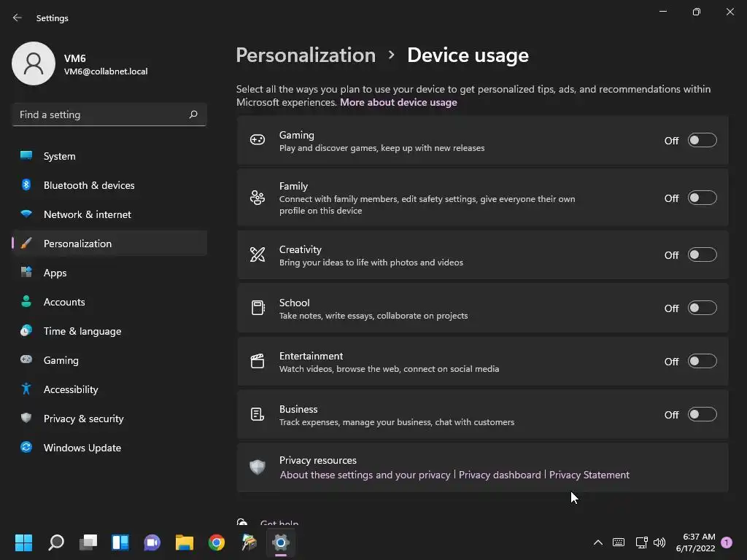Open the Privacy dashboard link
Screen dimensions: 747x560
tap(500, 475)
